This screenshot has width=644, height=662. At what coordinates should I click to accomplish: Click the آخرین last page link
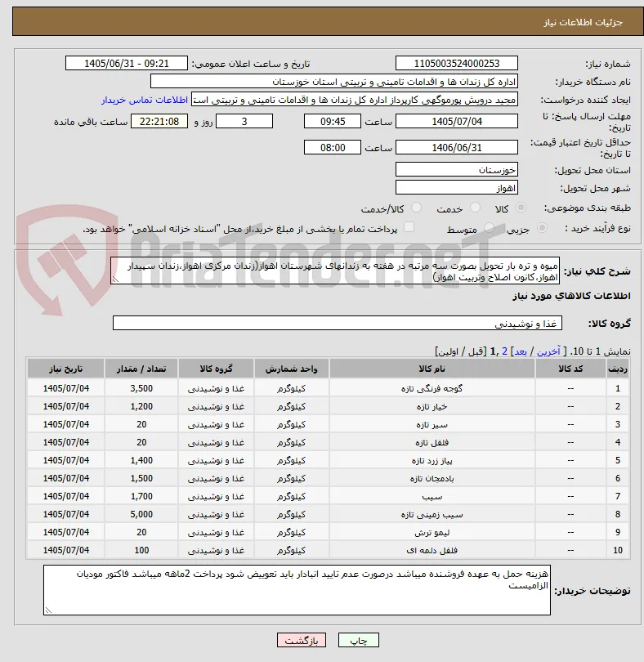[548, 351]
